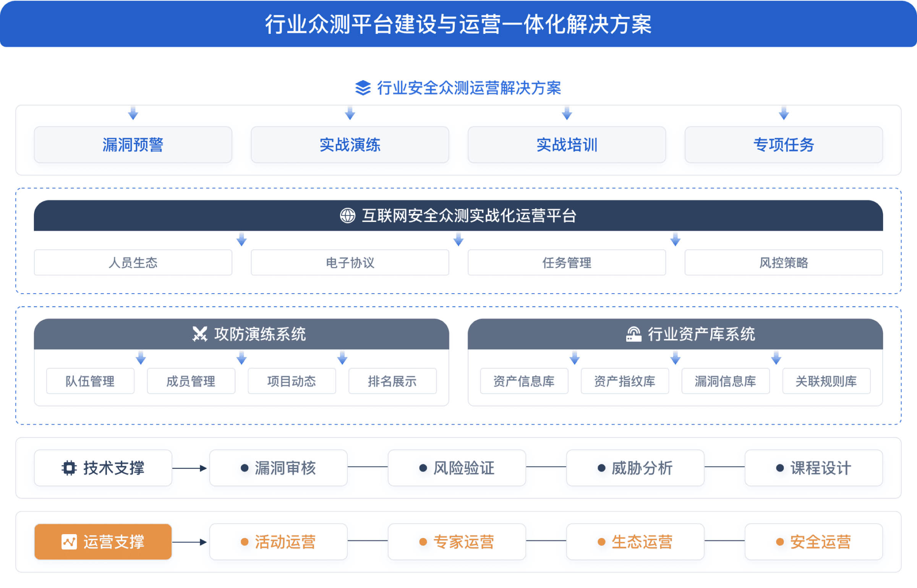Click the 攻防演练系统 header text
This screenshot has height=588, width=917.
pos(260,334)
